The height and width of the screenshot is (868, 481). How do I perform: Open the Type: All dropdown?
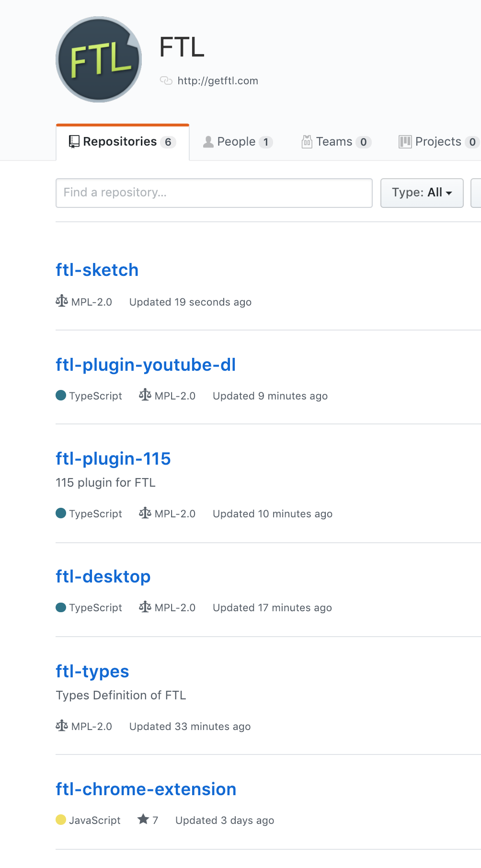422,193
